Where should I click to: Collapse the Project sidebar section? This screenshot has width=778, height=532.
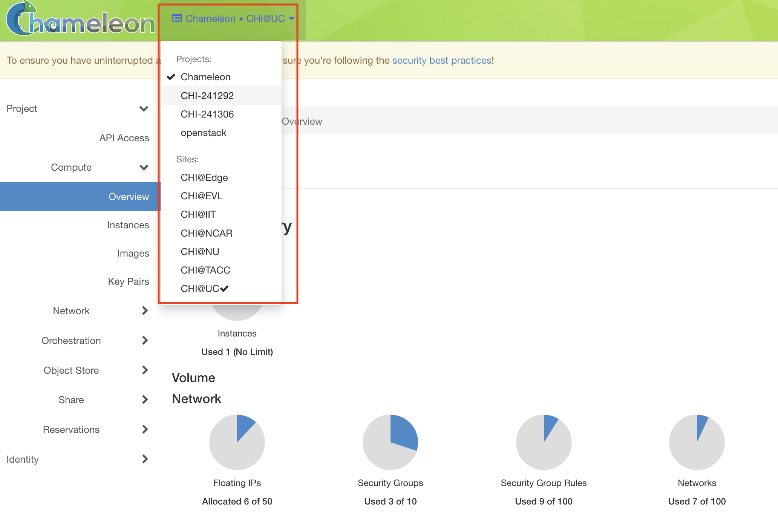pyautogui.click(x=78, y=109)
